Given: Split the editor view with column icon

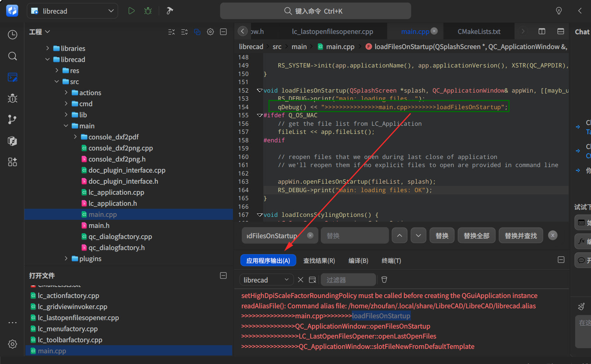Looking at the screenshot, I should (x=542, y=31).
